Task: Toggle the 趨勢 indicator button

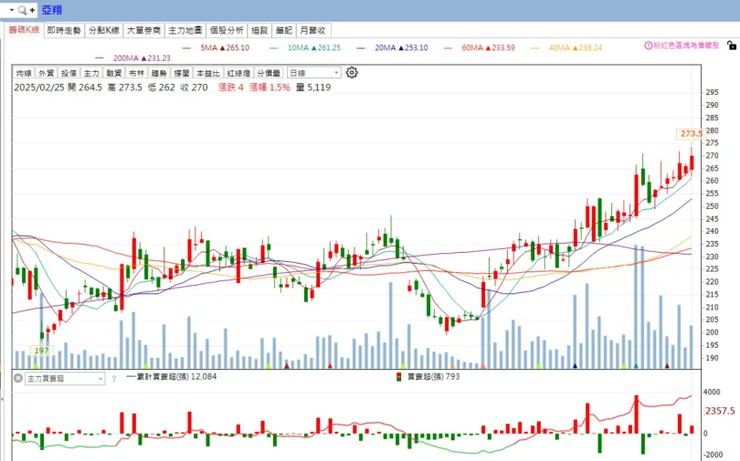Action: coord(160,73)
